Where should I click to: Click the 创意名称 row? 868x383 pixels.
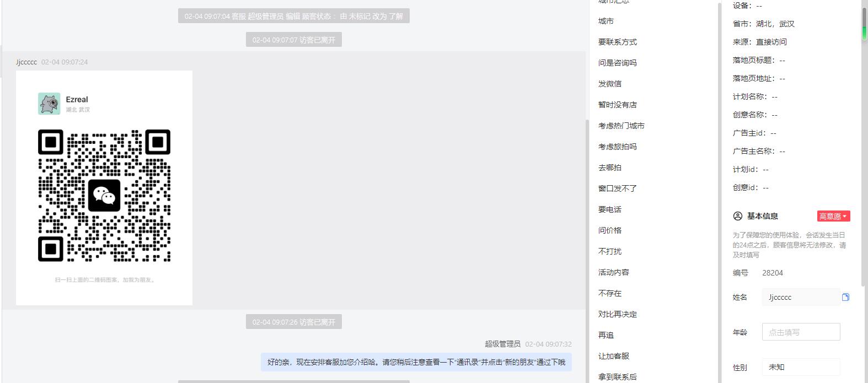tap(755, 115)
